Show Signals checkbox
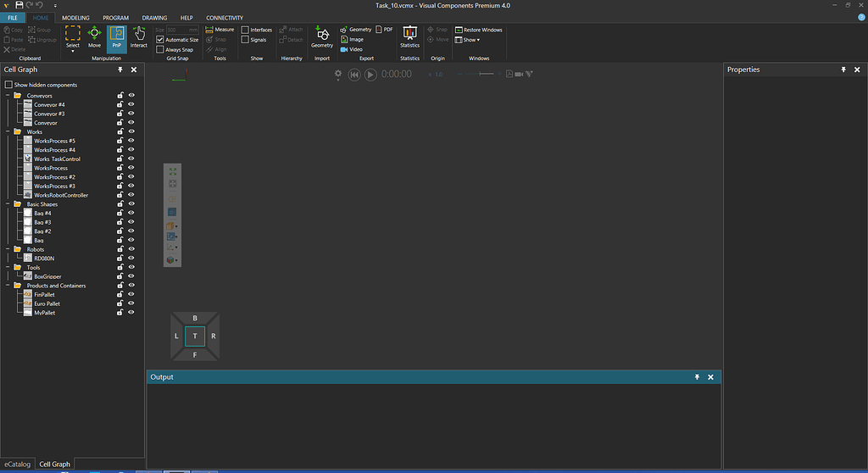The height and width of the screenshot is (473, 868). point(245,39)
